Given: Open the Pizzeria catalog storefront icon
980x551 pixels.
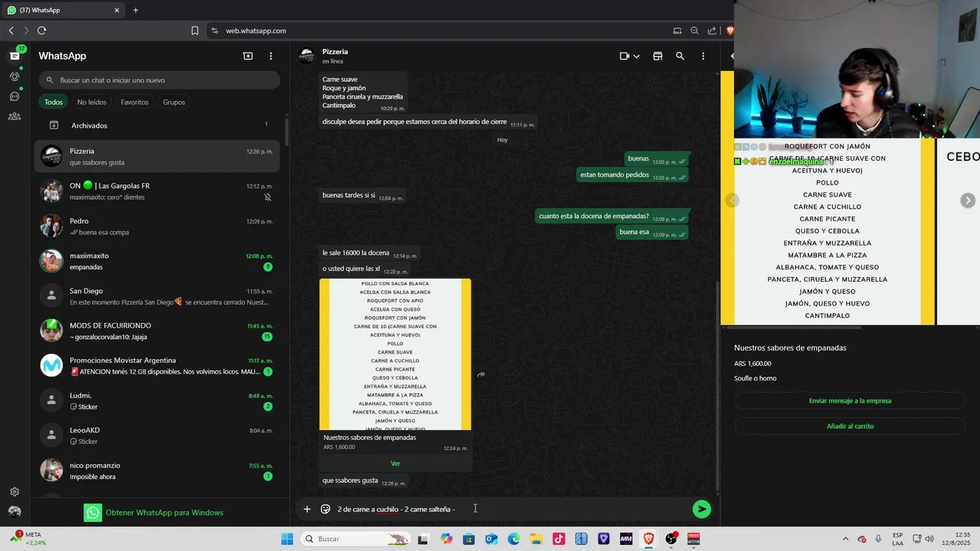Looking at the screenshot, I should [x=658, y=56].
